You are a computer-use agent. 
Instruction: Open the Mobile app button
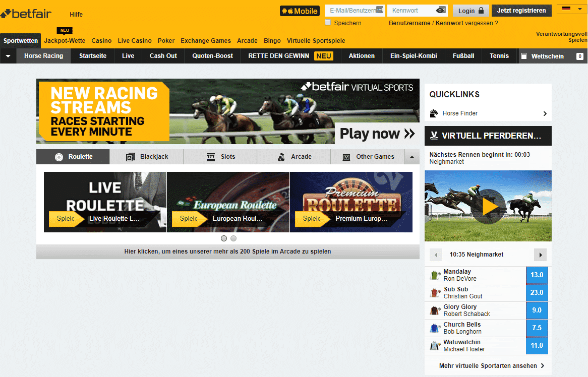click(x=300, y=11)
